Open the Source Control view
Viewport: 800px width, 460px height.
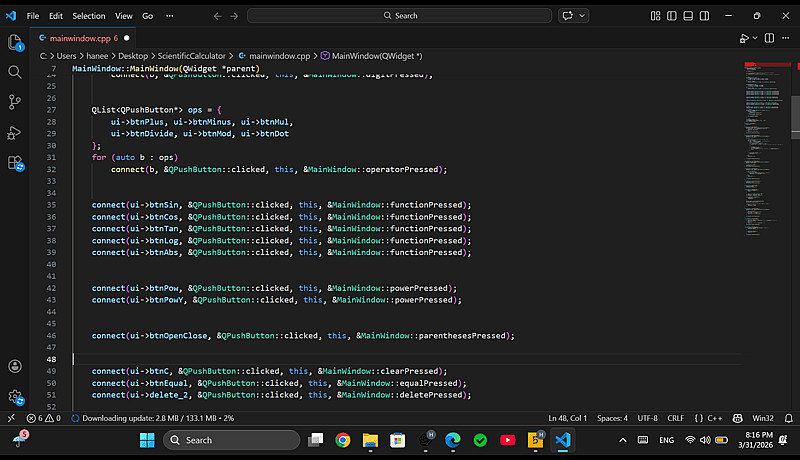(x=15, y=102)
